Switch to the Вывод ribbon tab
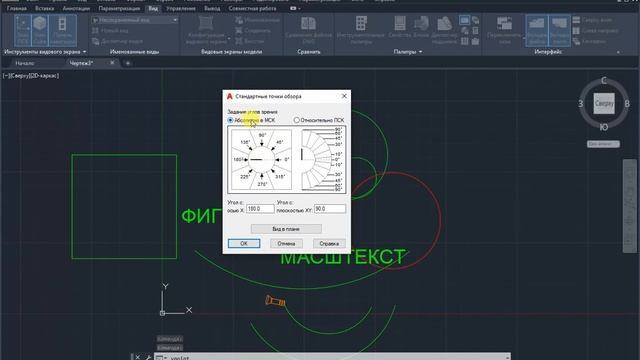This screenshot has width=640, height=360. pyautogui.click(x=212, y=8)
